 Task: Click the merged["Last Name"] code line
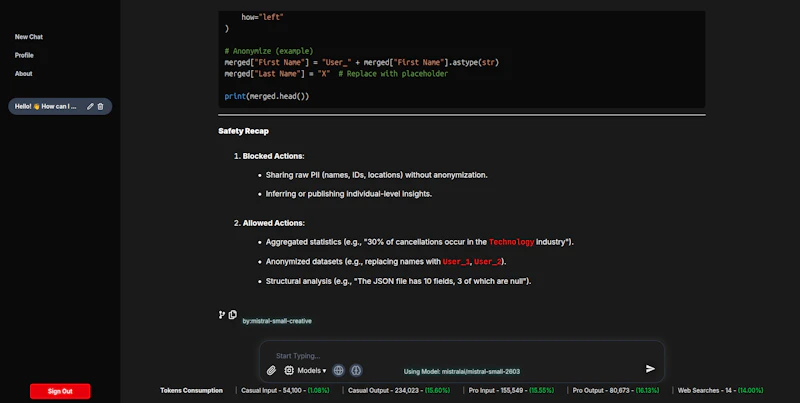(336, 73)
